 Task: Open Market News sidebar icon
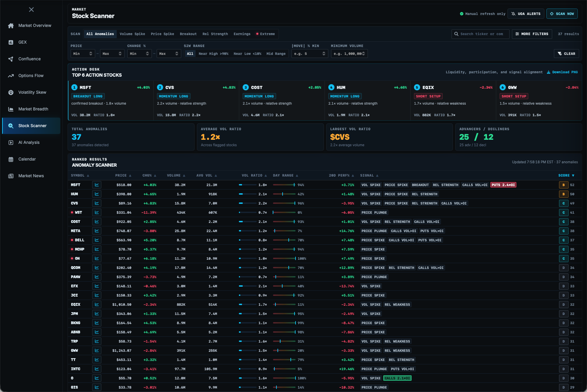click(x=11, y=176)
